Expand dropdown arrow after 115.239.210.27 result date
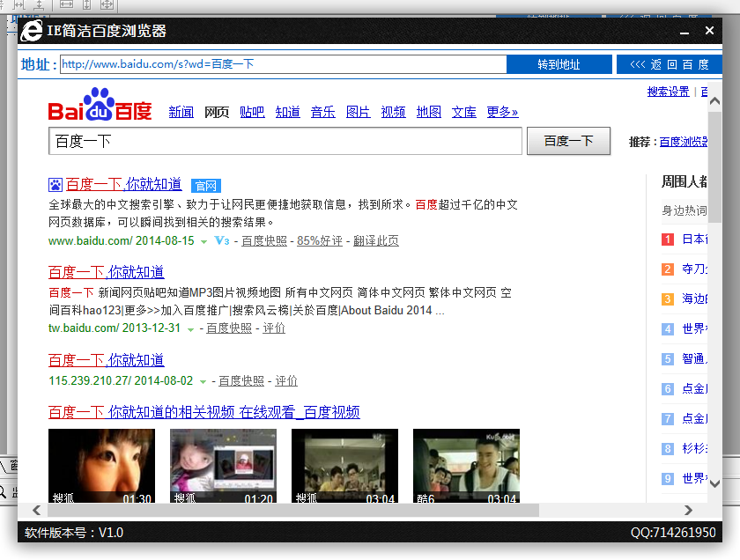Viewport: 740px width, 560px height. pos(203,381)
